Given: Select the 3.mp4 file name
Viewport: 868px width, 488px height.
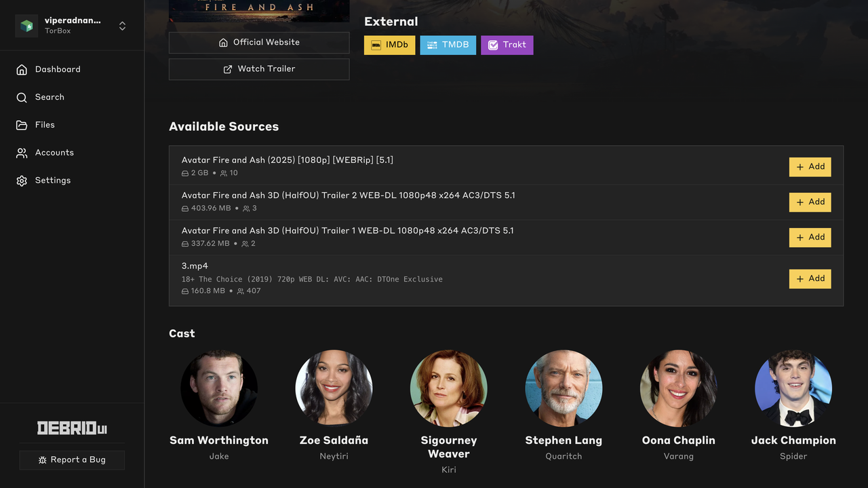Looking at the screenshot, I should click(195, 266).
